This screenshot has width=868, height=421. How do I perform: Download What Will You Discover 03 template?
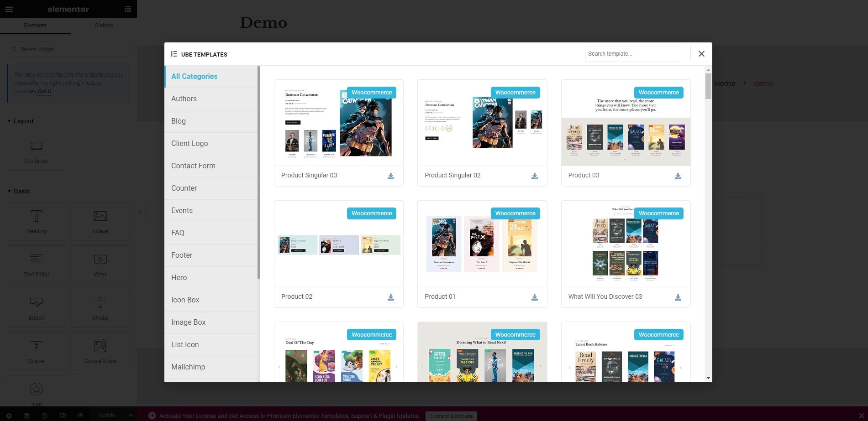(678, 297)
